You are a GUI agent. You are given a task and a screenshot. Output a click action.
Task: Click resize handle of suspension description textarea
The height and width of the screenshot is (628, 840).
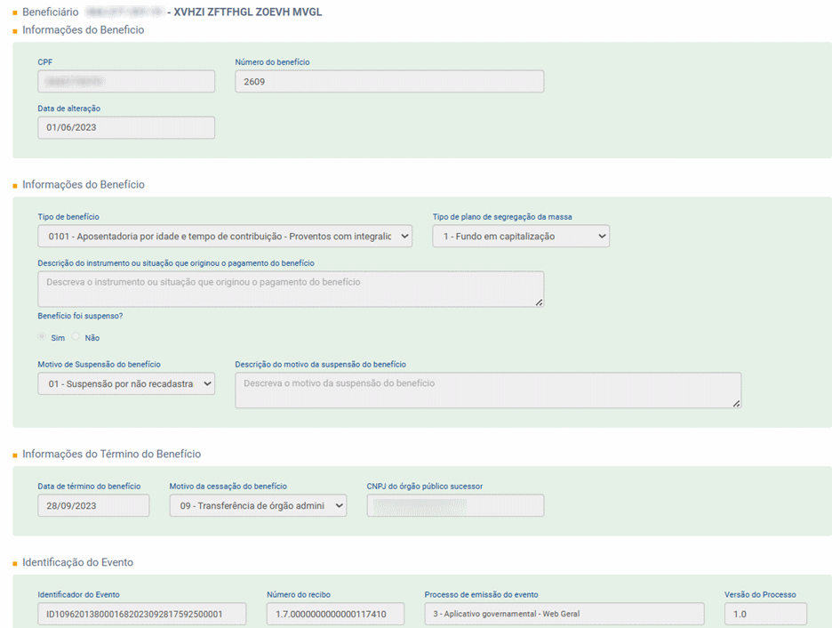tap(737, 404)
